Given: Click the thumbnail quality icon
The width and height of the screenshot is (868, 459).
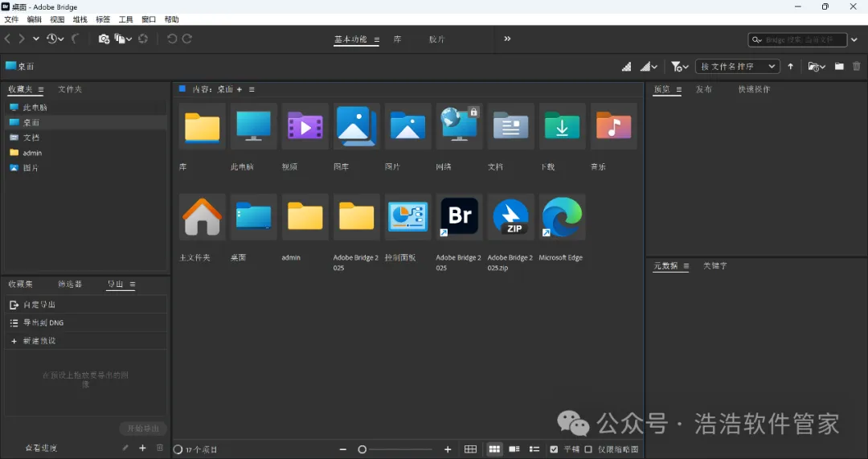Looking at the screenshot, I should pyautogui.click(x=626, y=67).
